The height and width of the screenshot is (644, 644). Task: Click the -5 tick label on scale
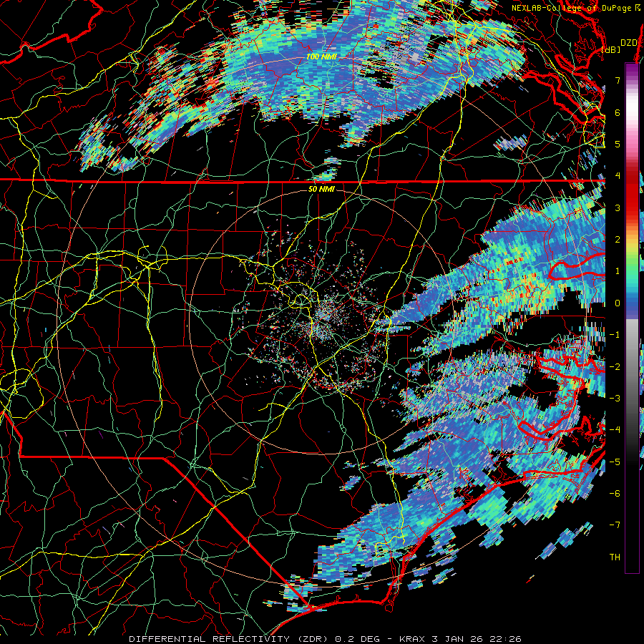615,462
